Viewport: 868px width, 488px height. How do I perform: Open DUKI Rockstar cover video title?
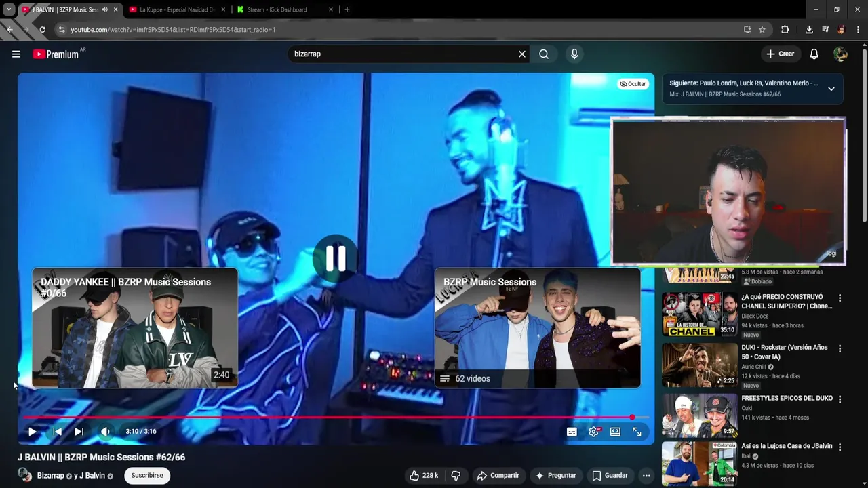[785, 352]
